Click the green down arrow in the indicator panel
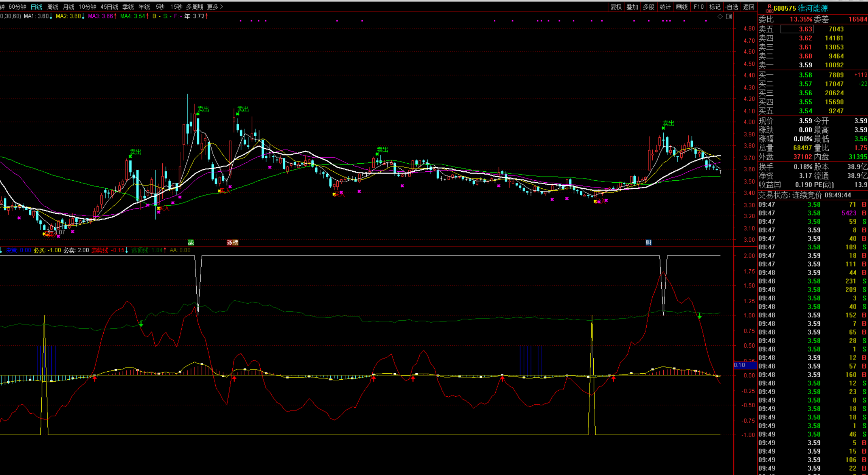The width and height of the screenshot is (868, 475). click(141, 324)
